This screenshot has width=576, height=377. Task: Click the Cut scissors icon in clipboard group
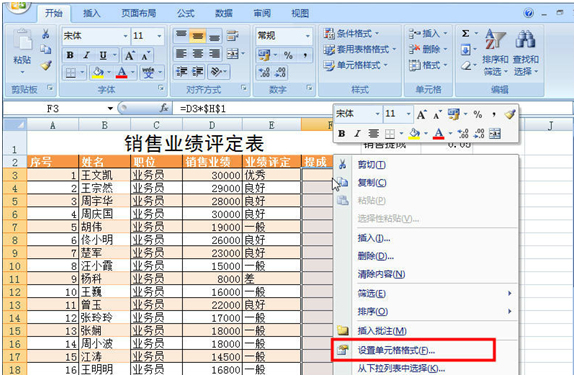46,34
